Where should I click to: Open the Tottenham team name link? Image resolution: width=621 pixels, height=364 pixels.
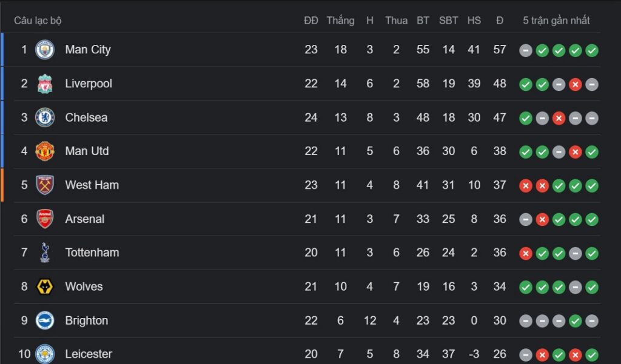click(x=92, y=253)
